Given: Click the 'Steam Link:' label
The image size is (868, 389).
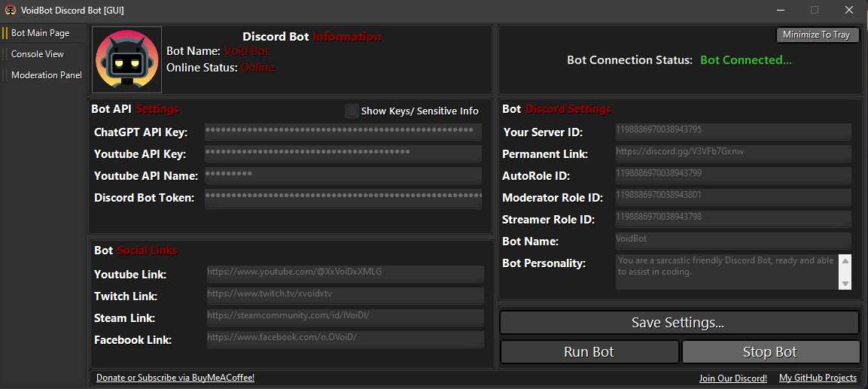Looking at the screenshot, I should (x=124, y=318).
